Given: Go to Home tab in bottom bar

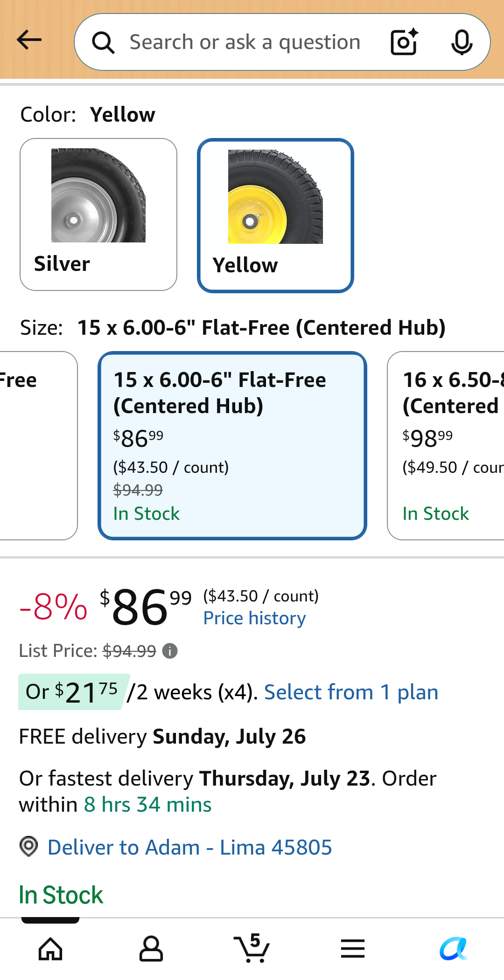Looking at the screenshot, I should point(50,949).
